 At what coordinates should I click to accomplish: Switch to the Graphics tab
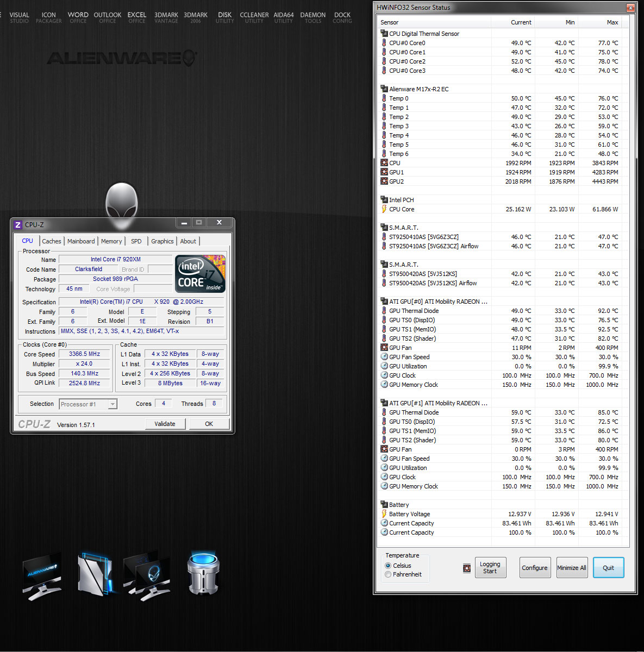[x=162, y=241]
